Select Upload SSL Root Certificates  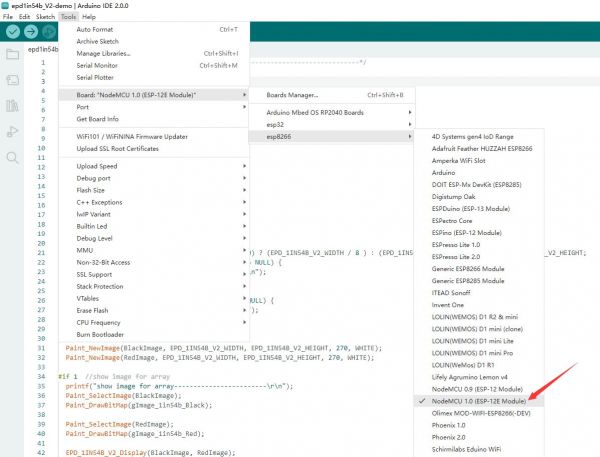coord(154,149)
